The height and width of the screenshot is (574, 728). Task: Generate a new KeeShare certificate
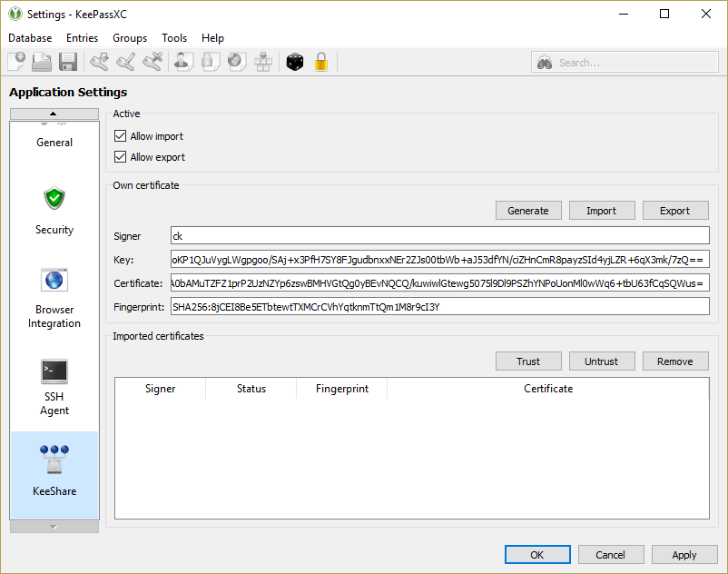527,210
